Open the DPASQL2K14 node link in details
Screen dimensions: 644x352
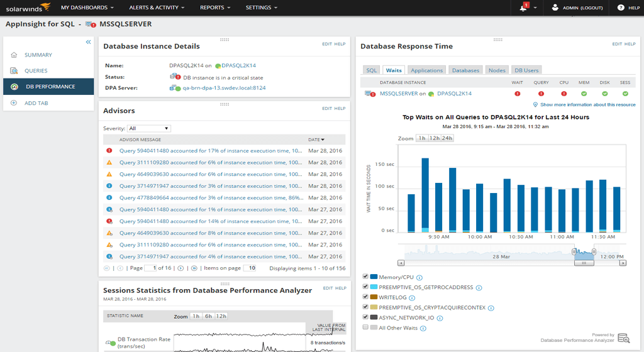click(238, 65)
